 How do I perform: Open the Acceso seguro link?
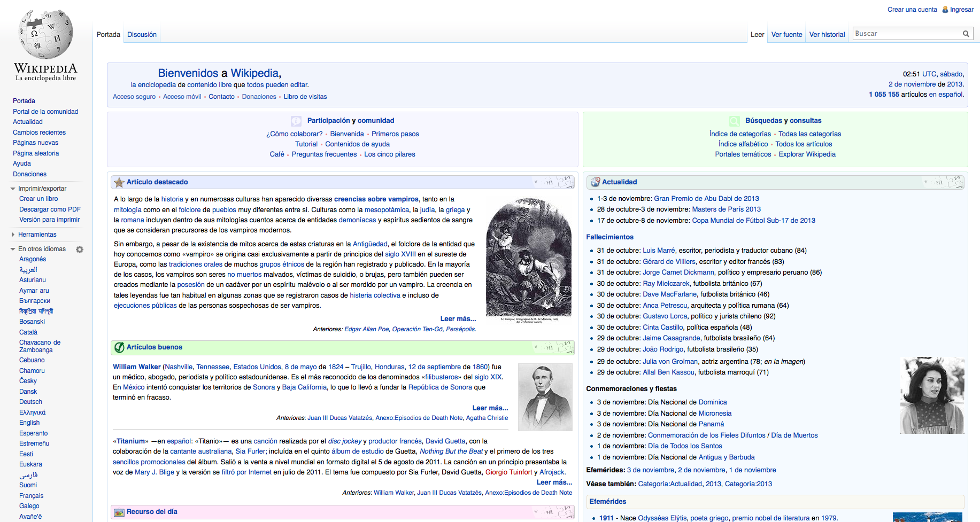pos(134,97)
